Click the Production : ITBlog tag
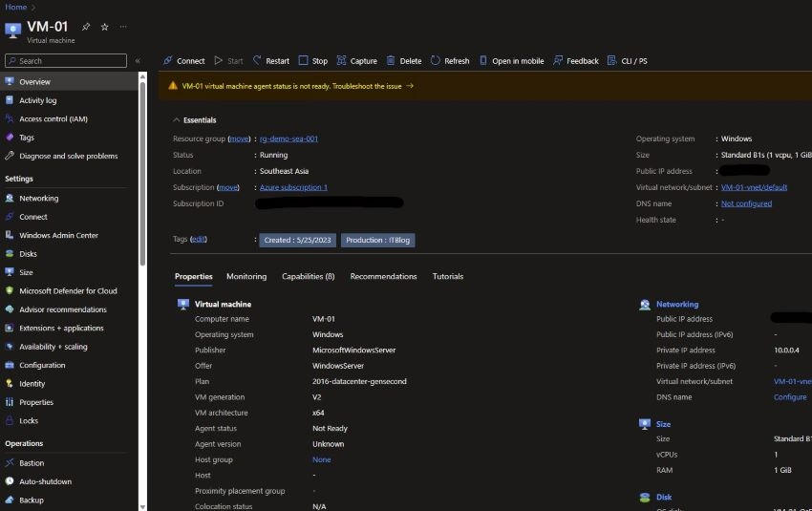This screenshot has width=812, height=511. [377, 241]
